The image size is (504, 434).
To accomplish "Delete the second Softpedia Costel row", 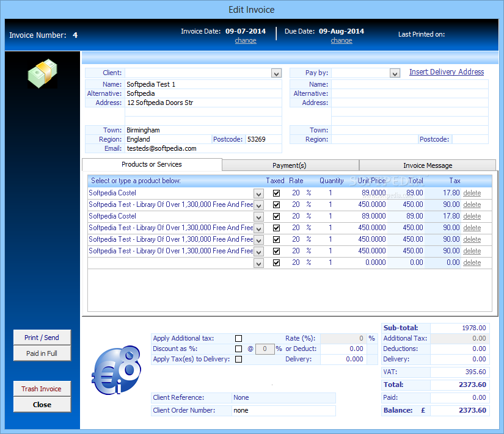I will tap(472, 216).
